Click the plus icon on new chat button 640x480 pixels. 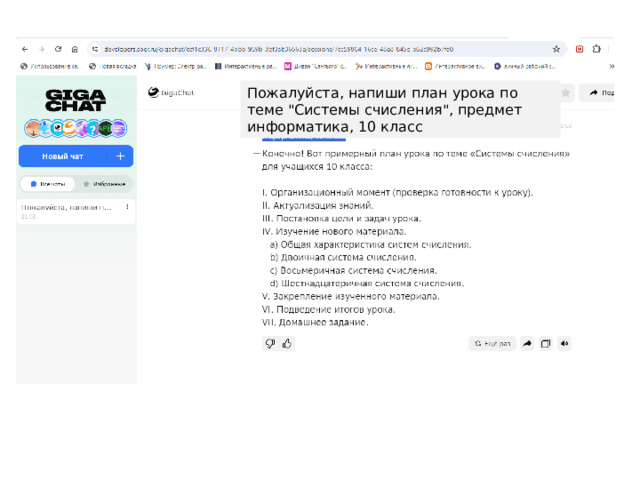tap(120, 156)
